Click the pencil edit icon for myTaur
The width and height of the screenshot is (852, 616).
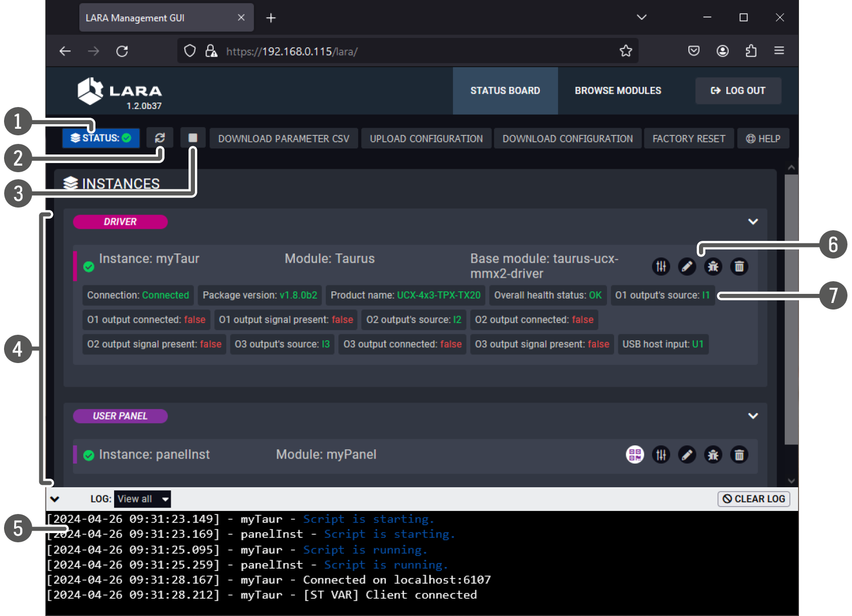coord(687,266)
